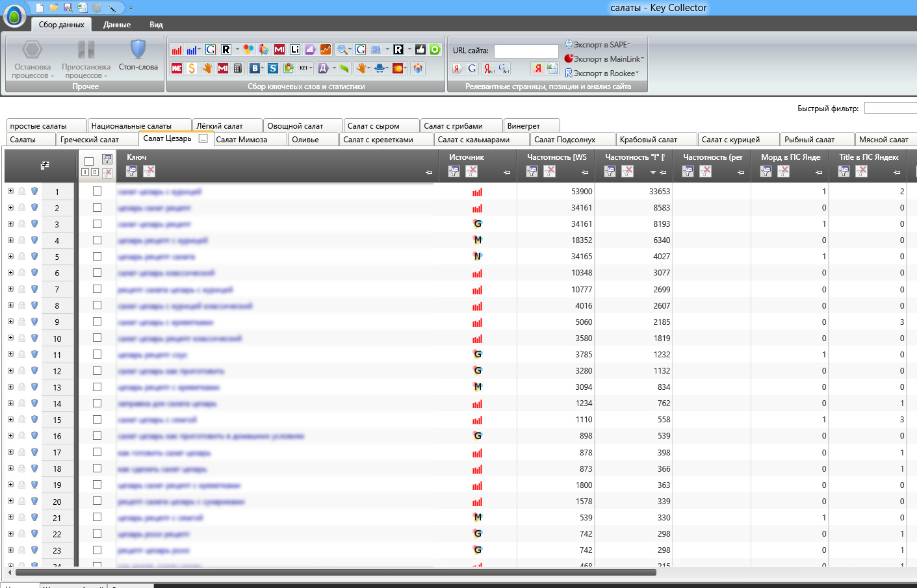Viewport: 917px width, 588px height.
Task: Click the green leaf icon in the ribbon
Action: (344, 68)
